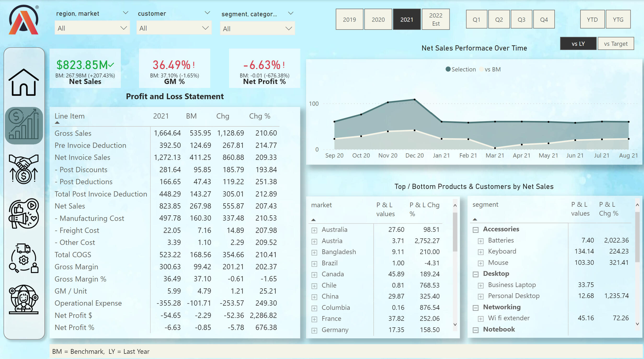Open the Executive view person icon
This screenshot has width=644, height=359.
(x=24, y=299)
